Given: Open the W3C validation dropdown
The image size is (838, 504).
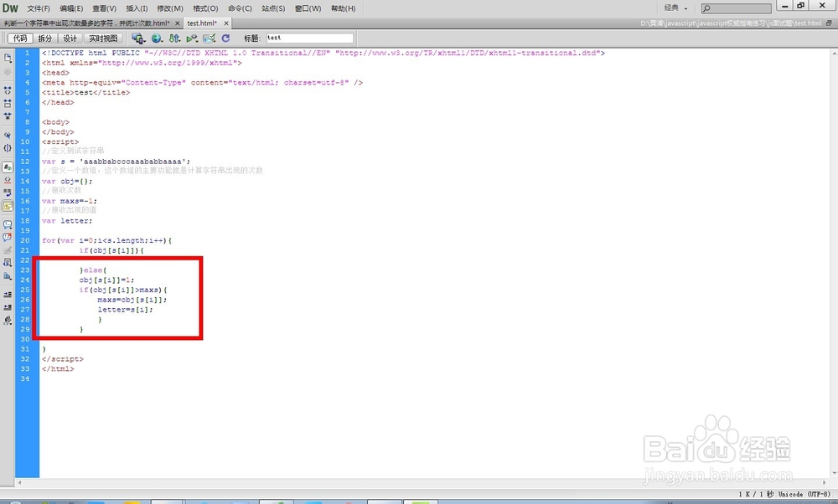Looking at the screenshot, I should point(192,39).
